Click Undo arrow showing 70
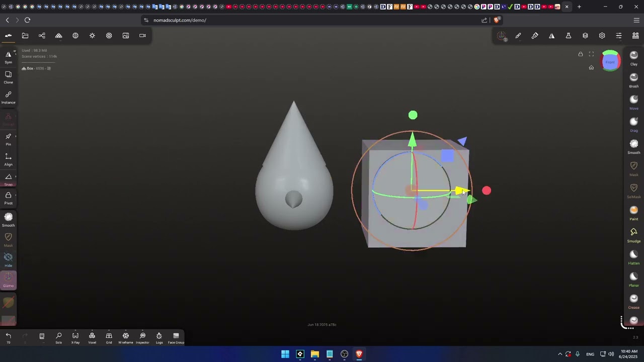644x362 pixels. point(9,338)
